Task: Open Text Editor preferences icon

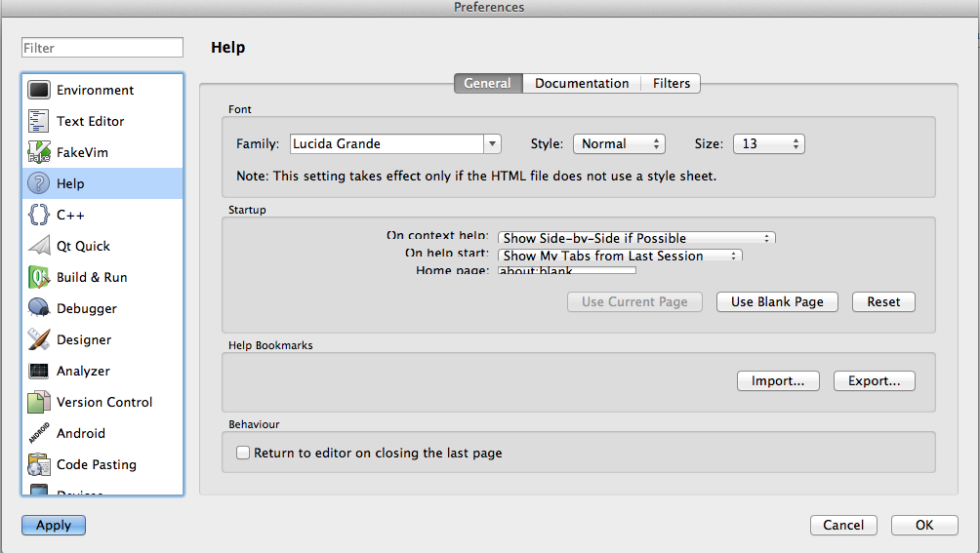Action: pos(39,122)
